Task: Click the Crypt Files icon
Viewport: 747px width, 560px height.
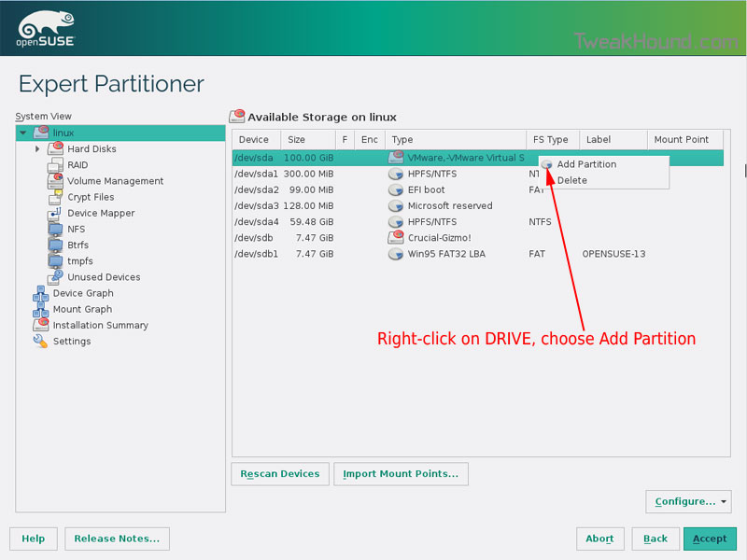Action: [x=56, y=197]
